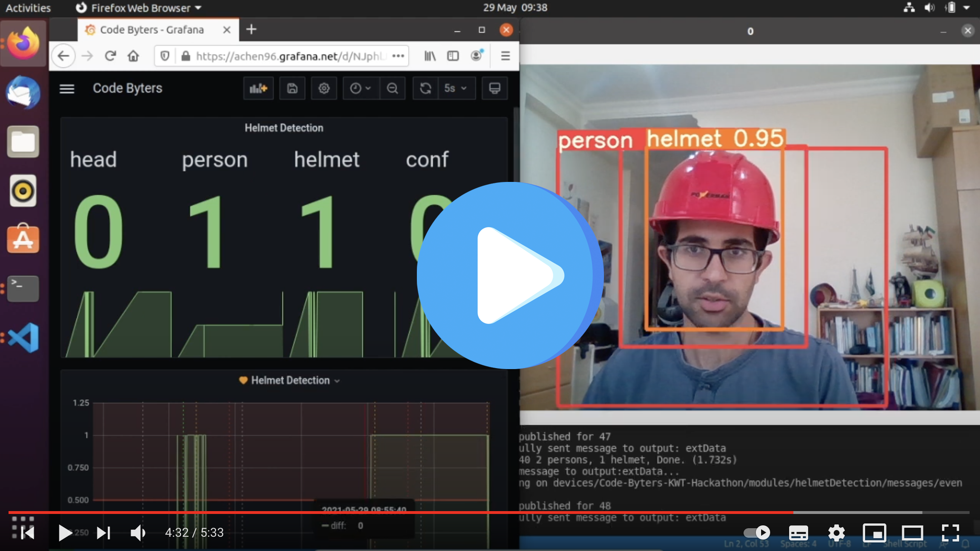Open the Firefox hamburger menu
980x551 pixels.
click(505, 56)
